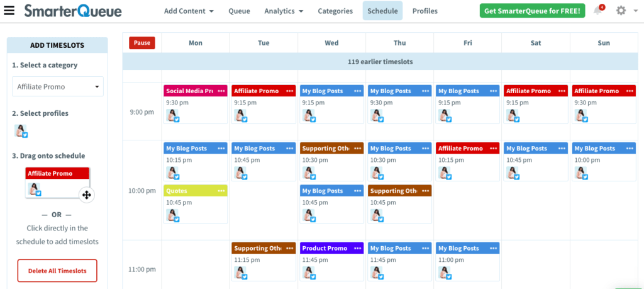Screen dimensions: 644x289
Task: Click the Wed column header
Action: (x=332, y=43)
